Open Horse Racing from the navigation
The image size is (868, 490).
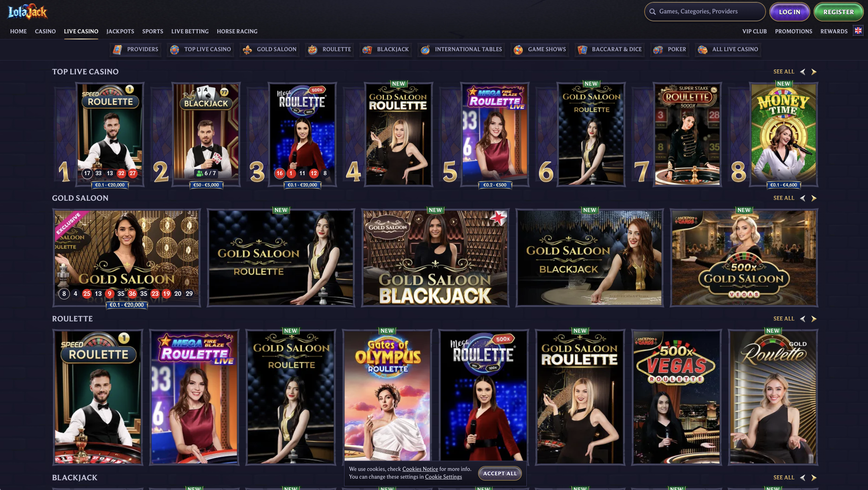(x=237, y=31)
